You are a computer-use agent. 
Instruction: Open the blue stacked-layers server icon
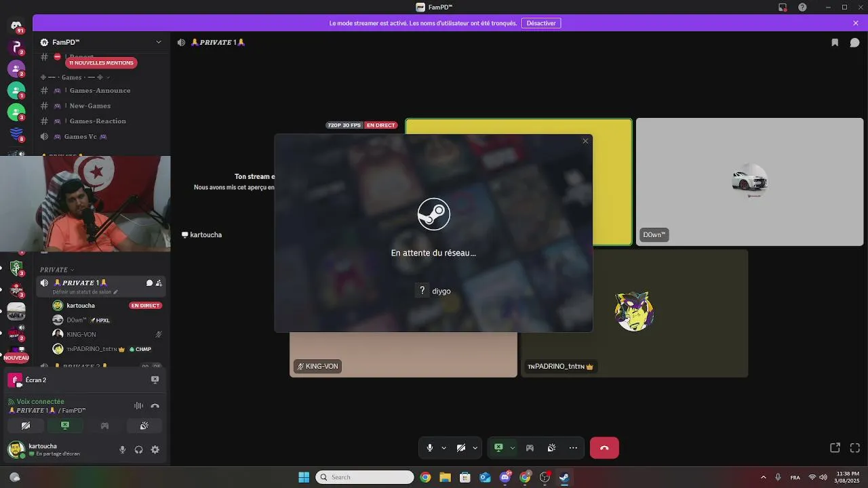pos(16,134)
